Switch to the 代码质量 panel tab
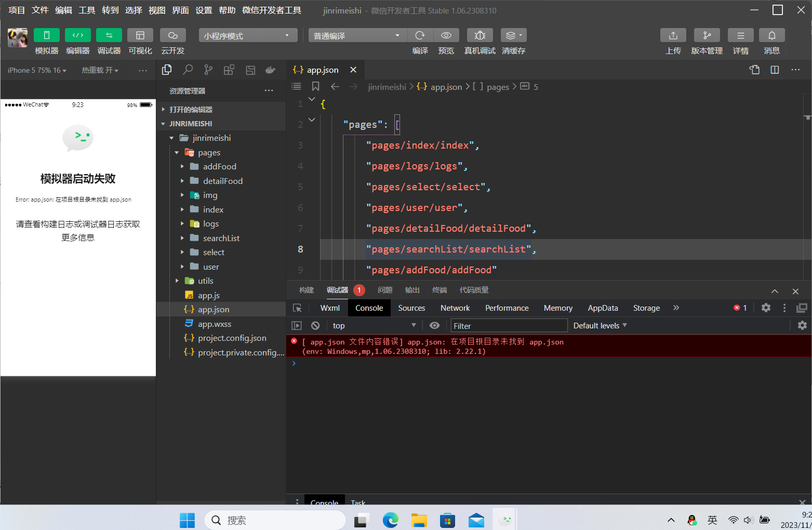Viewport: 812px width, 530px height. 474,290
